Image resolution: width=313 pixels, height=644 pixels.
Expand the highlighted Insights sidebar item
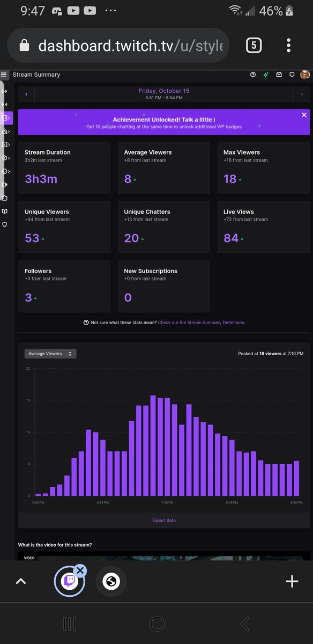point(6,118)
